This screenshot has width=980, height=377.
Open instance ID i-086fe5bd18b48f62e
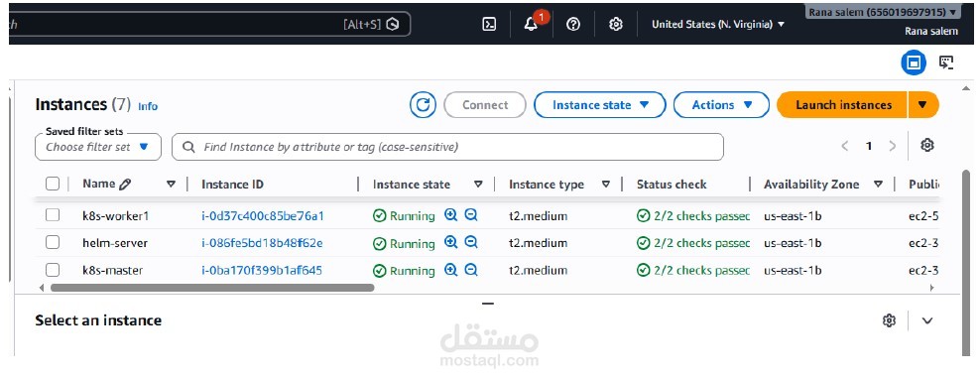[x=262, y=243]
